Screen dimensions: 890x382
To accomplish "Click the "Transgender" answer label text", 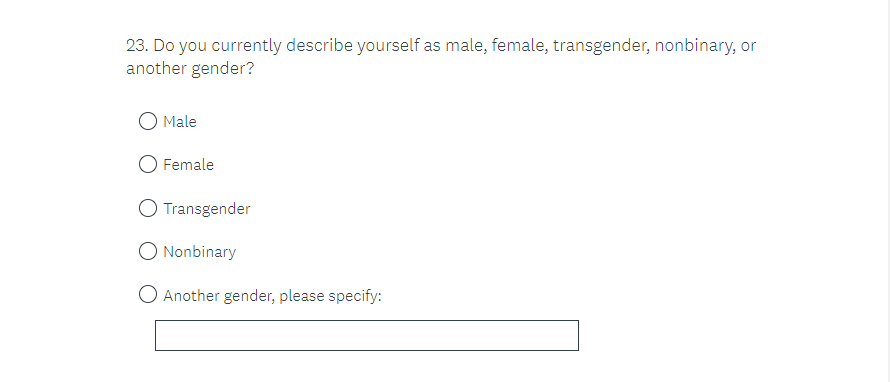I will click(207, 209).
